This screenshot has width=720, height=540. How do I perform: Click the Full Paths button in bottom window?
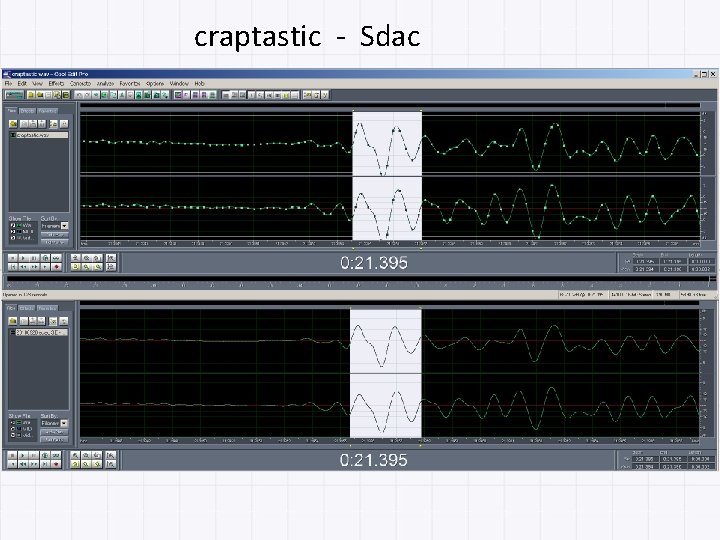[x=54, y=439]
